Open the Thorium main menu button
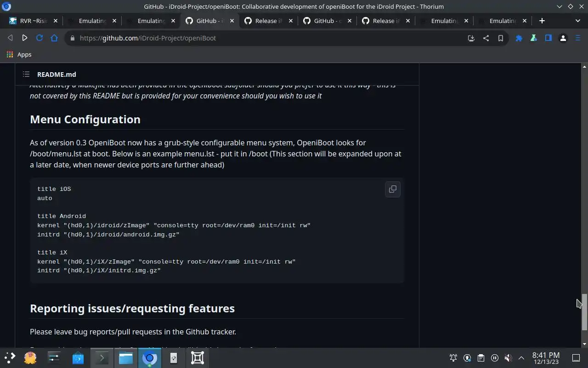 [x=578, y=38]
